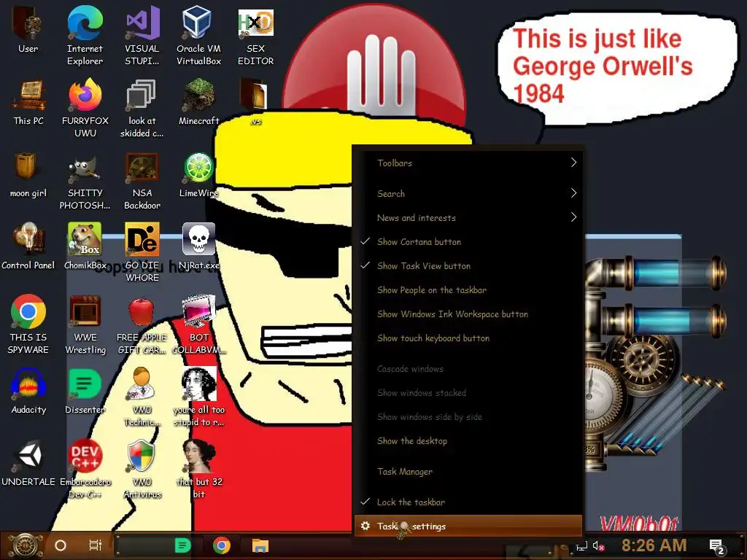Viewport: 747px width, 560px height.
Task: Toggle Lock the taskbar option
Action: (x=468, y=502)
